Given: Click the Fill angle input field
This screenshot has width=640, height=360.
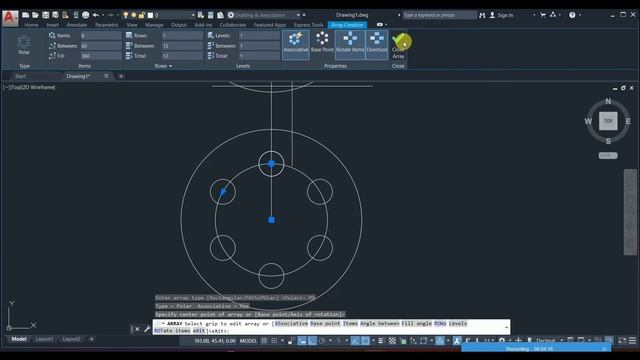Looking at the screenshot, I should pyautogui.click(x=101, y=56).
